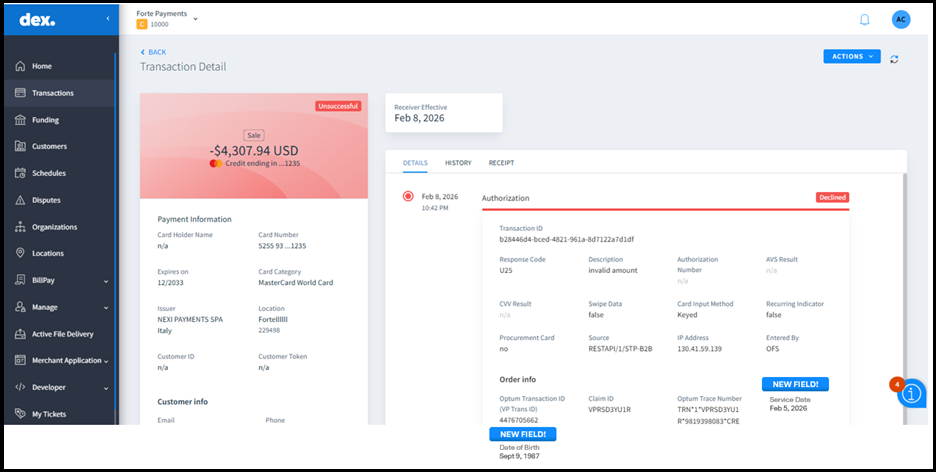Image resolution: width=936 pixels, height=472 pixels.
Task: Click the Schedules calendar icon
Action: click(x=20, y=173)
